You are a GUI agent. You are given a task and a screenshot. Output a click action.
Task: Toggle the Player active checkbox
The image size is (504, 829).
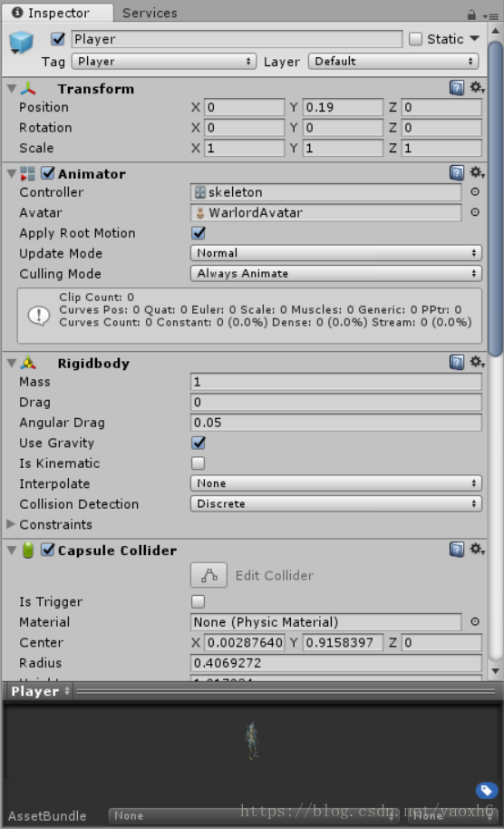(x=58, y=39)
